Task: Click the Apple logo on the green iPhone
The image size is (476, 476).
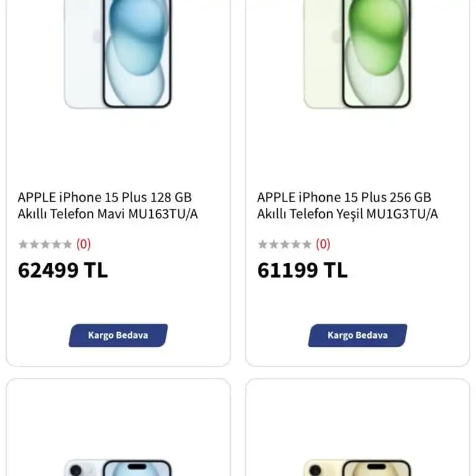Action: coord(337,37)
